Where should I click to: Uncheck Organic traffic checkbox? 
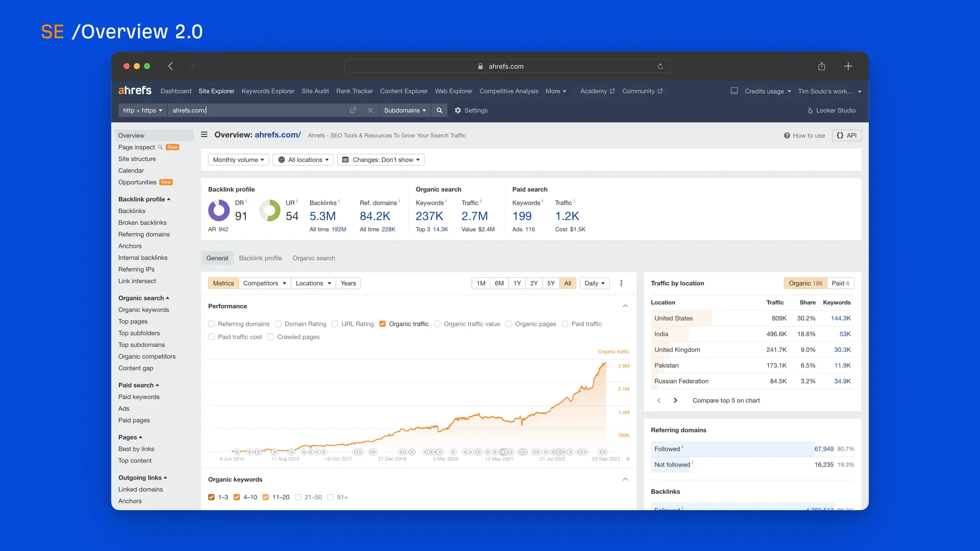[x=382, y=324]
